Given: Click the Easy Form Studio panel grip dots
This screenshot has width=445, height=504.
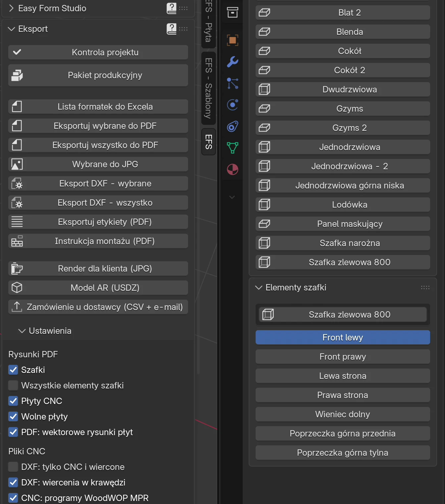Looking at the screenshot, I should (183, 8).
